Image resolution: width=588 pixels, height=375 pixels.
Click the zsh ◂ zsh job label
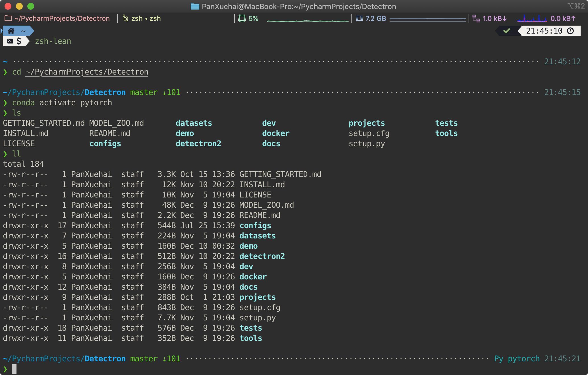coord(146,18)
